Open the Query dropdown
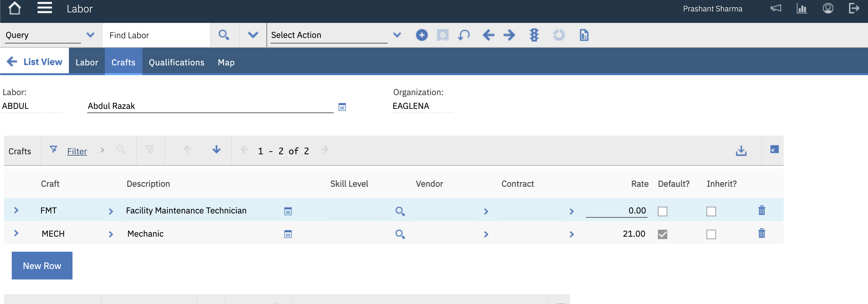The width and height of the screenshot is (868, 304). click(x=90, y=35)
